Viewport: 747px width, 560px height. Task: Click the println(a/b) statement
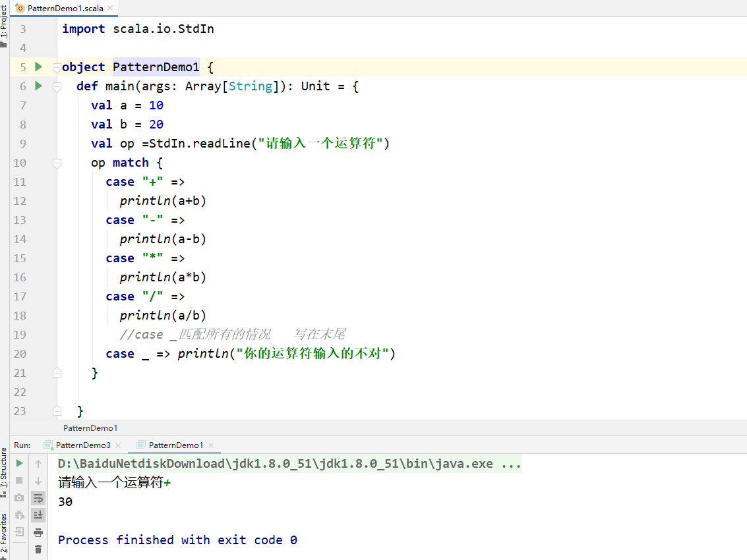tap(163, 315)
